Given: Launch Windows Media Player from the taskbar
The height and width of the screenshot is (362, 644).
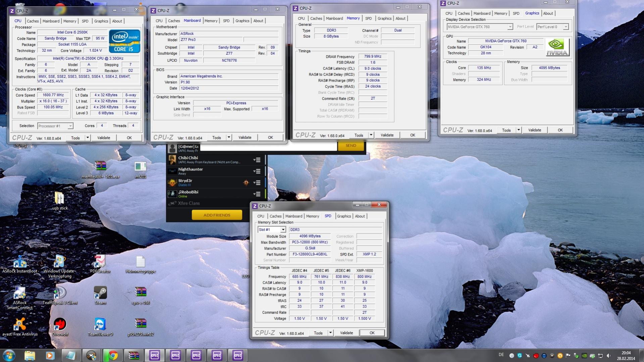Looking at the screenshot, I should [x=50, y=355].
